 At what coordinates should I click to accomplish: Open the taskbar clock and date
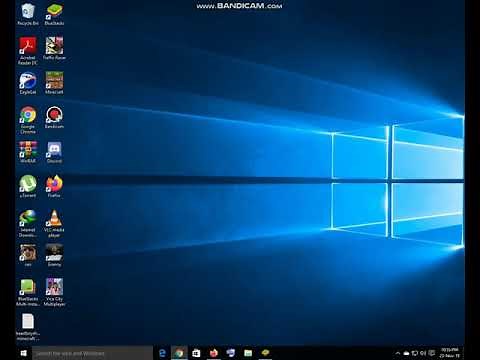point(449,353)
